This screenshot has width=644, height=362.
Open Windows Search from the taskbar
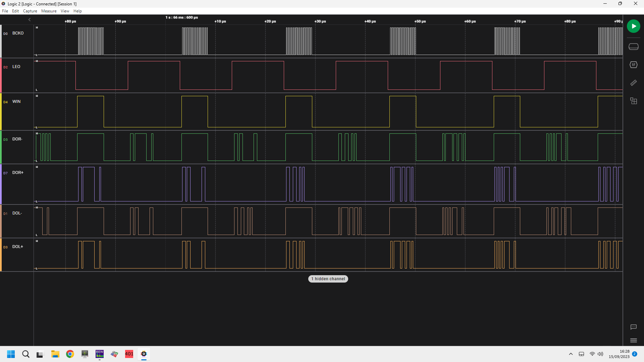point(26,354)
